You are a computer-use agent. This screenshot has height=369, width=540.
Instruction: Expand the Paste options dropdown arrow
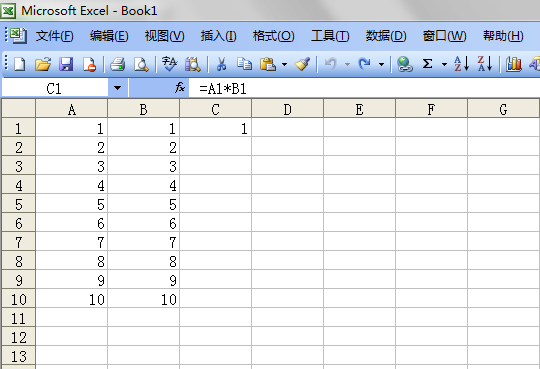[x=284, y=64]
